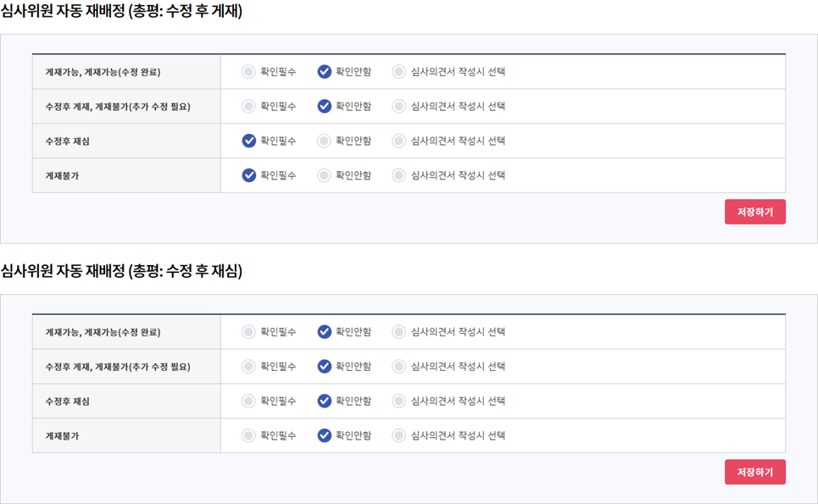Set standalone 게재불가 to 심사의견서 선택 under 수정 후 재심
Image resolution: width=818 pixels, height=504 pixels.
coord(398,436)
